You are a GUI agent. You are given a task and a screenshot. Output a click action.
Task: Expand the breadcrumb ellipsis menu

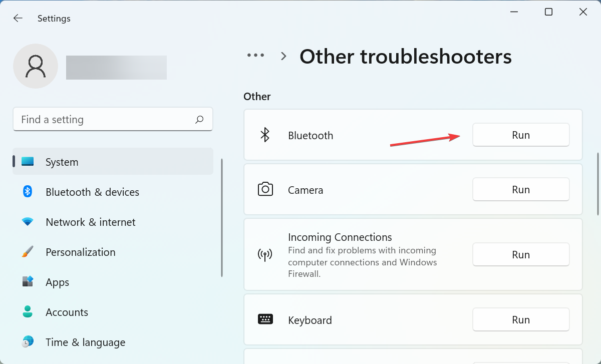(255, 56)
